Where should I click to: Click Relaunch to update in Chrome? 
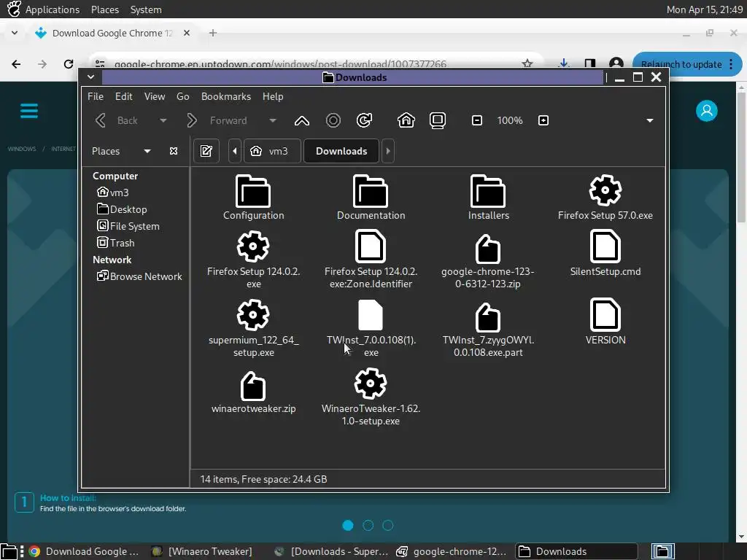[x=681, y=64]
